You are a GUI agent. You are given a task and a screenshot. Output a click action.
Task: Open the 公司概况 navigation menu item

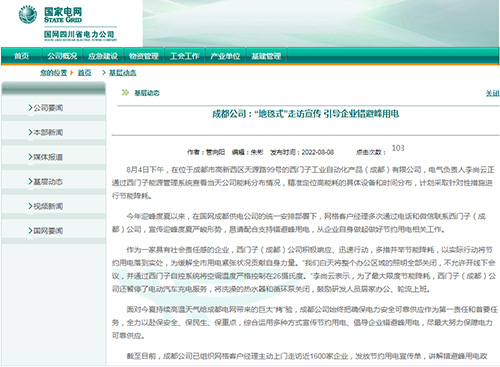tap(62, 56)
